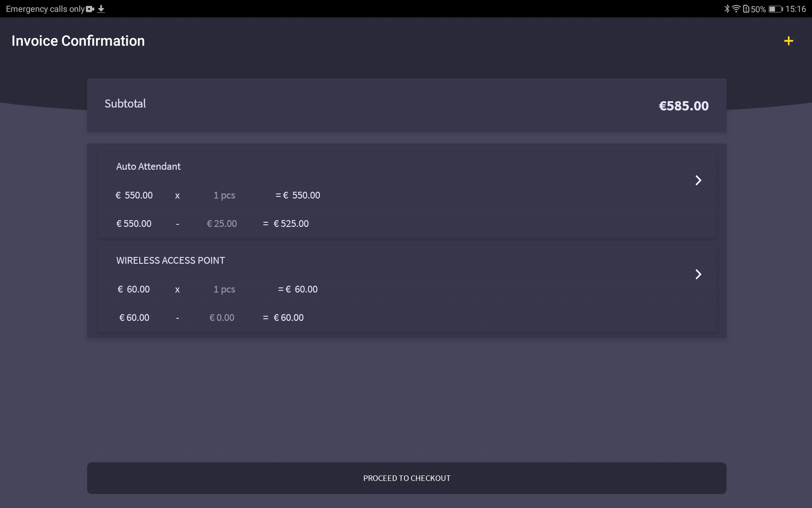Tap the Invoice Confirmation header title
812x508 pixels.
click(x=78, y=41)
